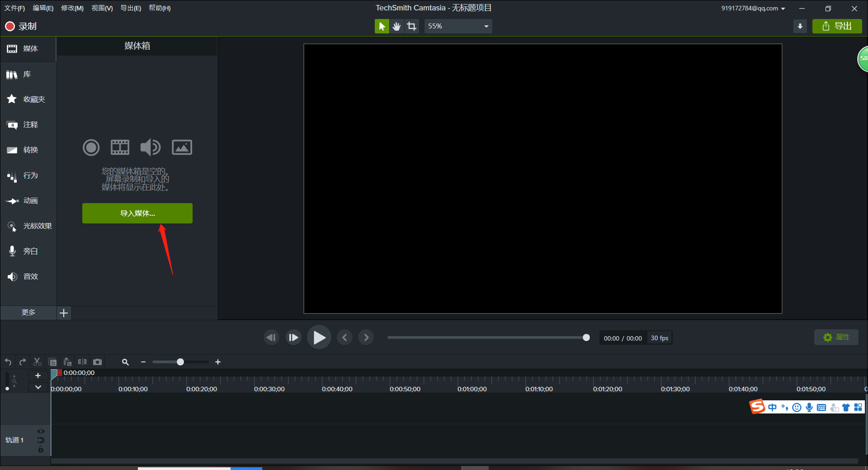Click the playback progress slider handle
868x470 pixels.
(586, 337)
